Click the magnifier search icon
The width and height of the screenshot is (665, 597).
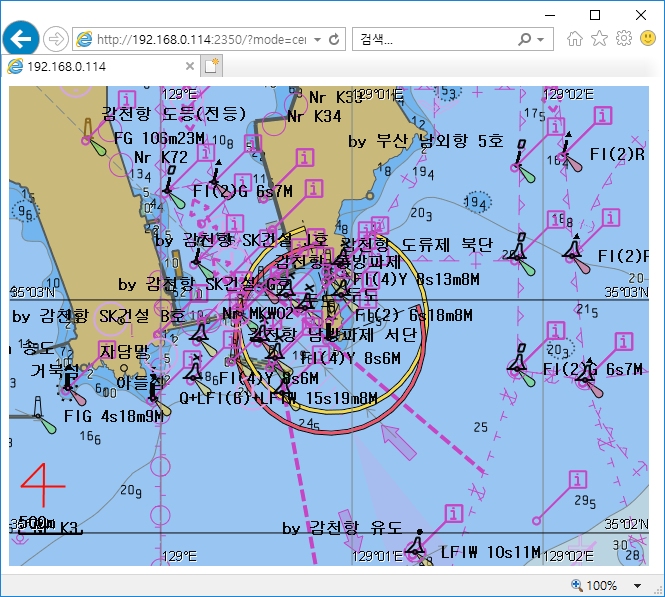coord(524,40)
